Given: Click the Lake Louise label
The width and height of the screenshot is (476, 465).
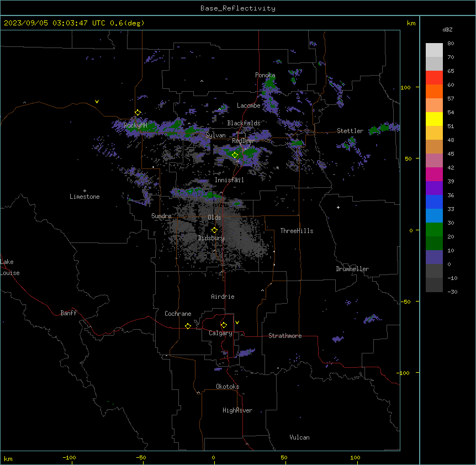Looking at the screenshot, I should pos(10,267).
